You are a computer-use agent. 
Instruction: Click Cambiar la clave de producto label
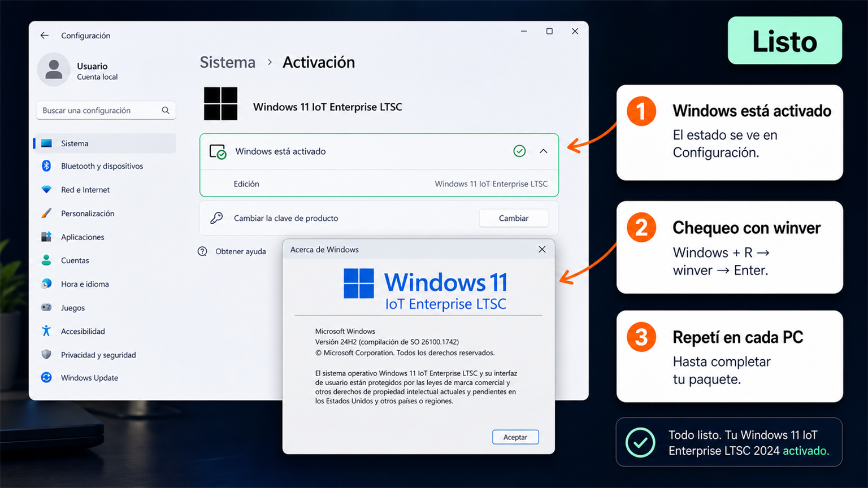[x=286, y=218]
